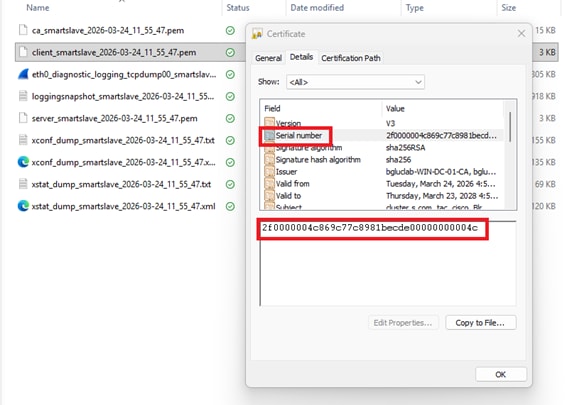
Task: Select the Wireshark eth0_diagnostic_logging file icon
Action: (x=23, y=74)
